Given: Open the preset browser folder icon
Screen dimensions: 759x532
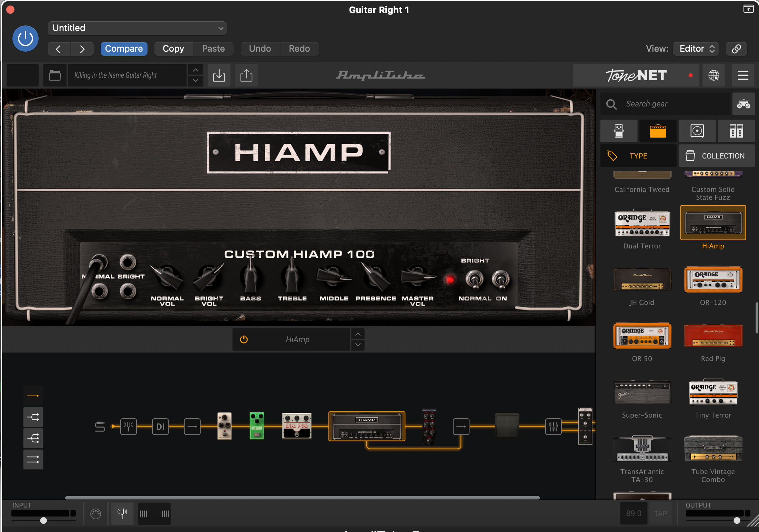Looking at the screenshot, I should click(55, 75).
